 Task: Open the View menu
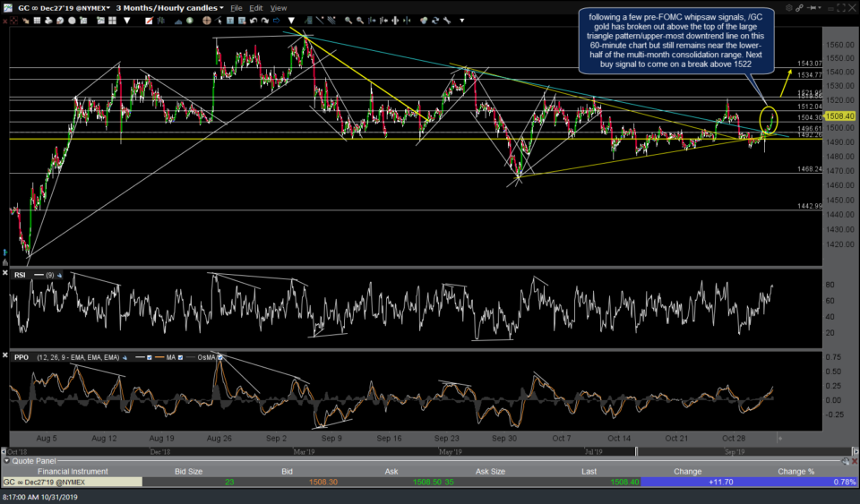(279, 8)
